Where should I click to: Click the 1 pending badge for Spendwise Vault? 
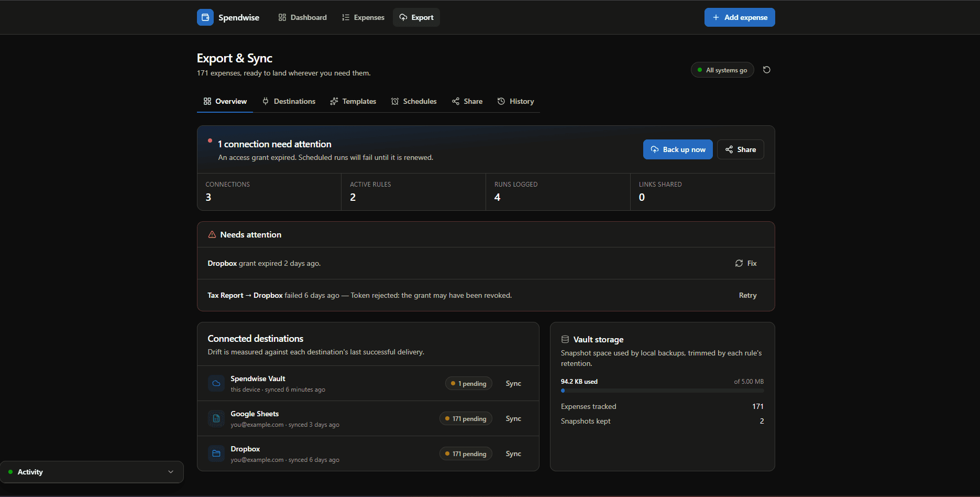[x=469, y=384]
